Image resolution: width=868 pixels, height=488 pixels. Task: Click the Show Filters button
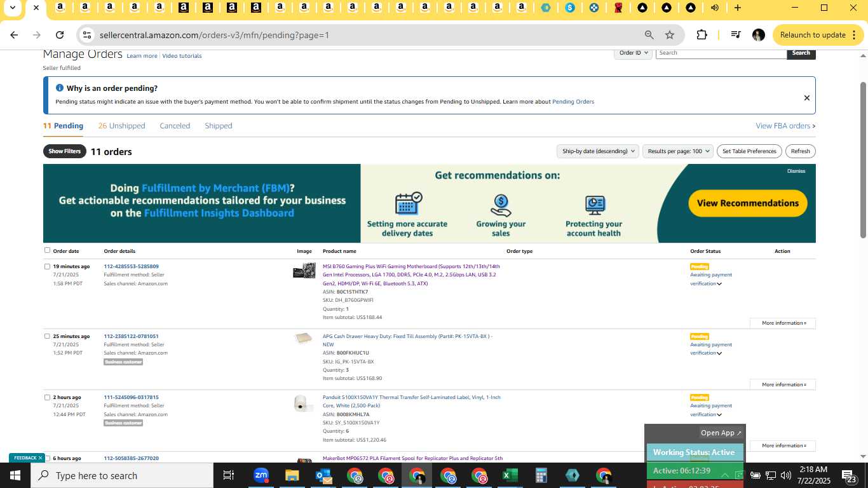pos(65,151)
